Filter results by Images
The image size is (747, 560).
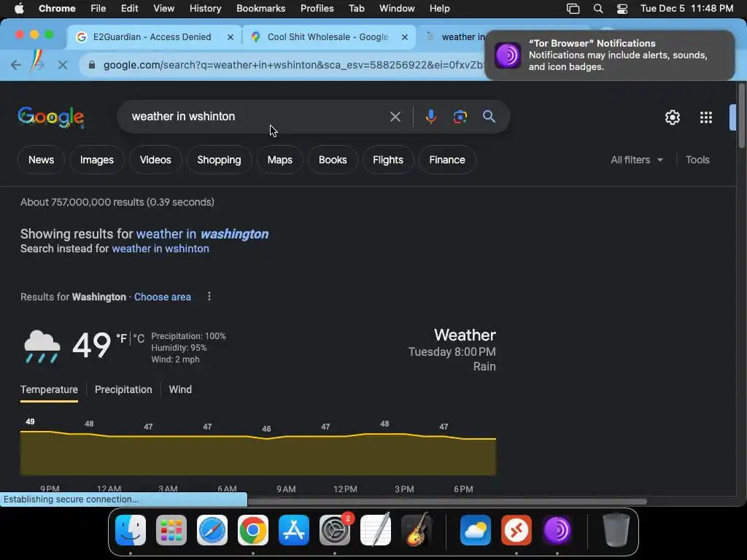(97, 160)
